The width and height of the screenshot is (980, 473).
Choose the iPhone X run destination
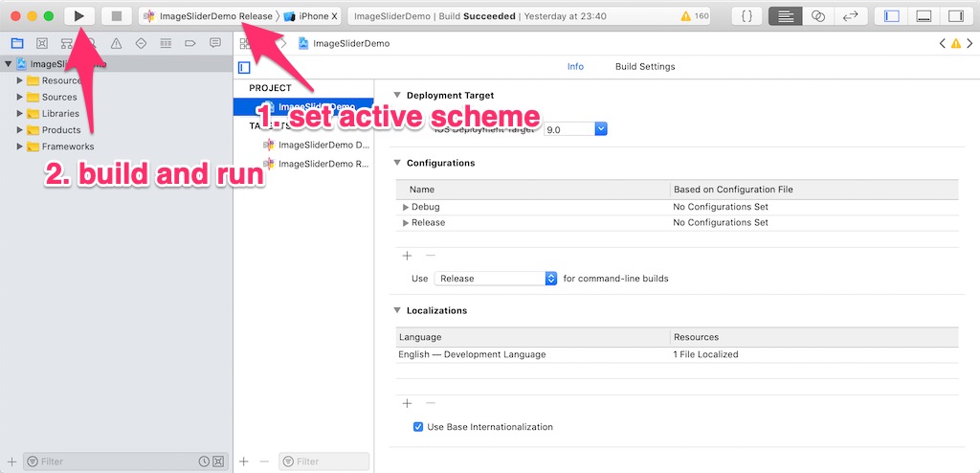[311, 16]
